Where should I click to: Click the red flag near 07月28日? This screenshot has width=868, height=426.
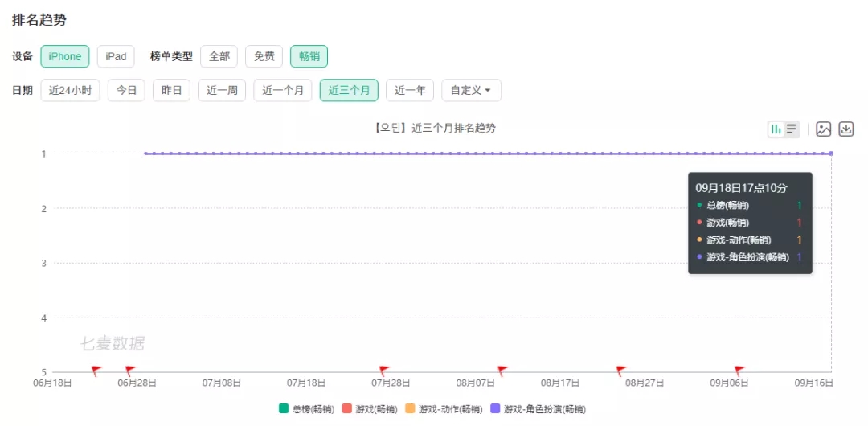coord(384,371)
